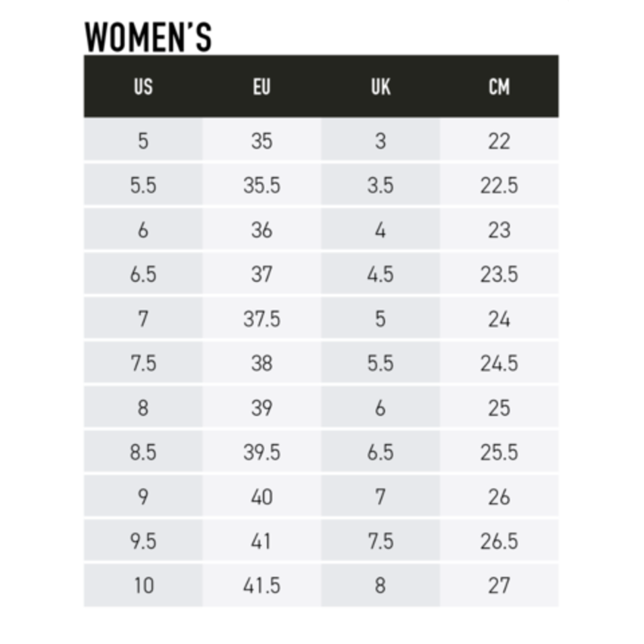Viewport: 644px width, 644px height.
Task: Select UK size 4 cell
Action: pos(380,229)
